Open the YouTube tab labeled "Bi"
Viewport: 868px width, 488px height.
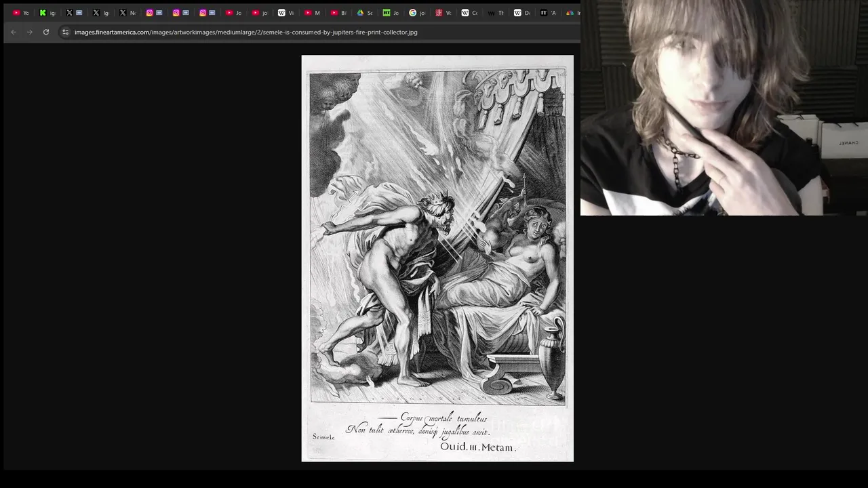coord(339,13)
